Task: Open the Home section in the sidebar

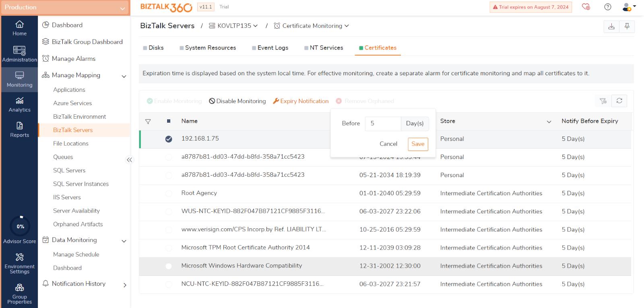Action: coord(19,28)
